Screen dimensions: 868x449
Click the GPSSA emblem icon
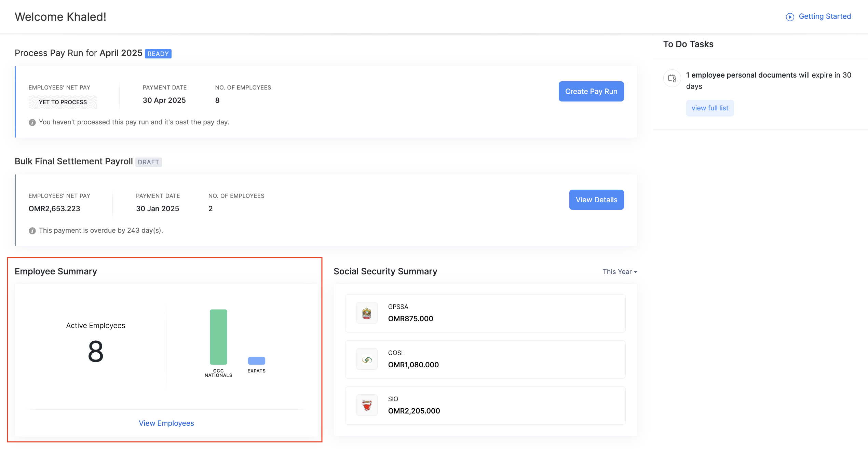tap(367, 313)
